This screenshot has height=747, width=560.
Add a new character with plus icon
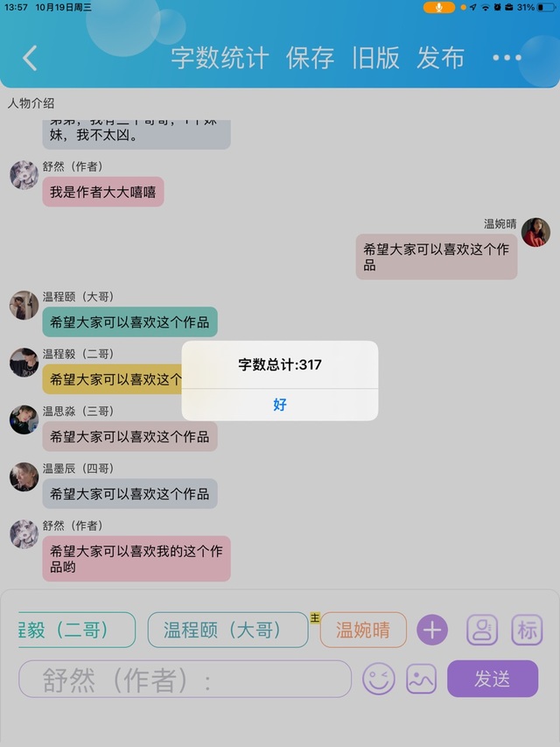point(432,630)
